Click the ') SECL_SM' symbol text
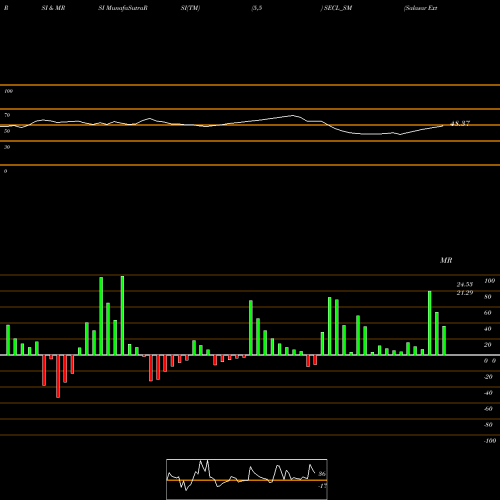Screen dimensions: 500x500 point(336,8)
